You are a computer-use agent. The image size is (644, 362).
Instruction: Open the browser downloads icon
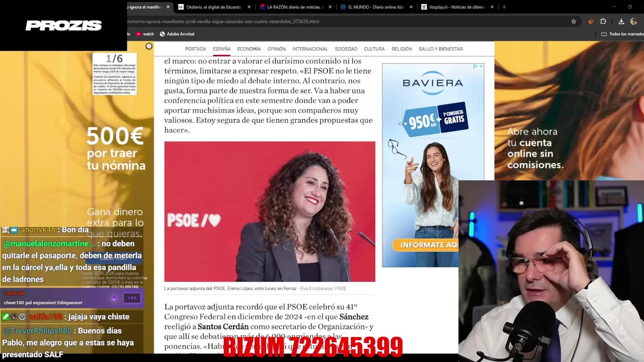point(621,22)
